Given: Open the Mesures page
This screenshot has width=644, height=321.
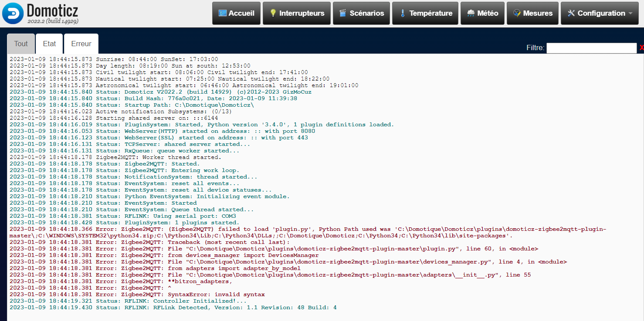Looking at the screenshot, I should pyautogui.click(x=532, y=13).
